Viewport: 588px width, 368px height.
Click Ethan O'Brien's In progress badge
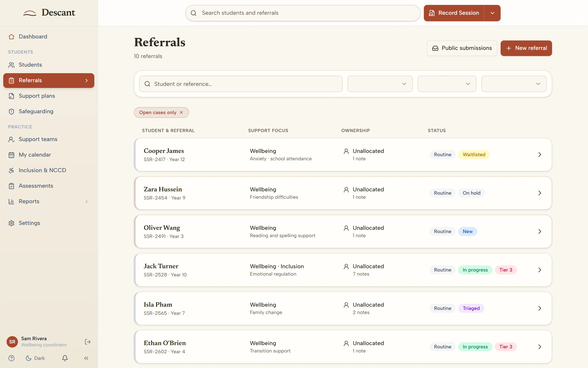475,347
